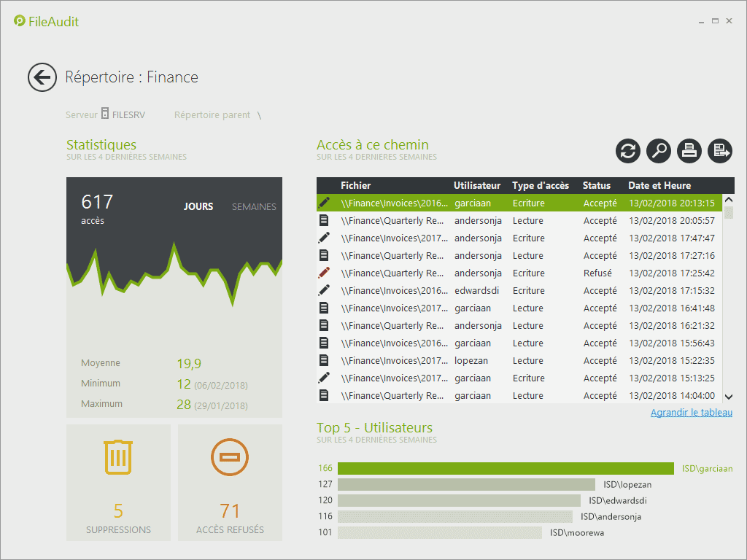The width and height of the screenshot is (747, 560).
Task: Click 'ISD\garciaan' user label
Action: tap(707, 469)
